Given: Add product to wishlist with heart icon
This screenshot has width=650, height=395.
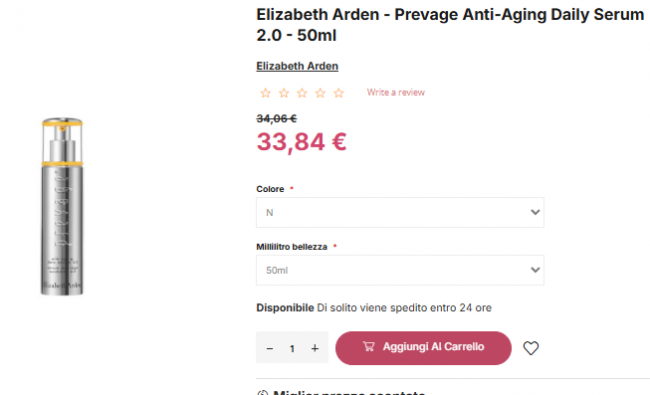Looking at the screenshot, I should coord(531,348).
